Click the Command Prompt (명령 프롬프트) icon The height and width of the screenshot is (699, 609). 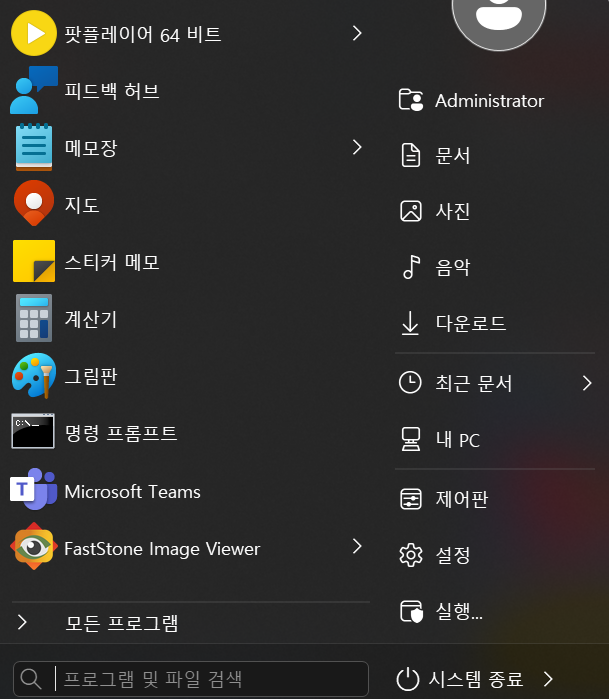33,431
